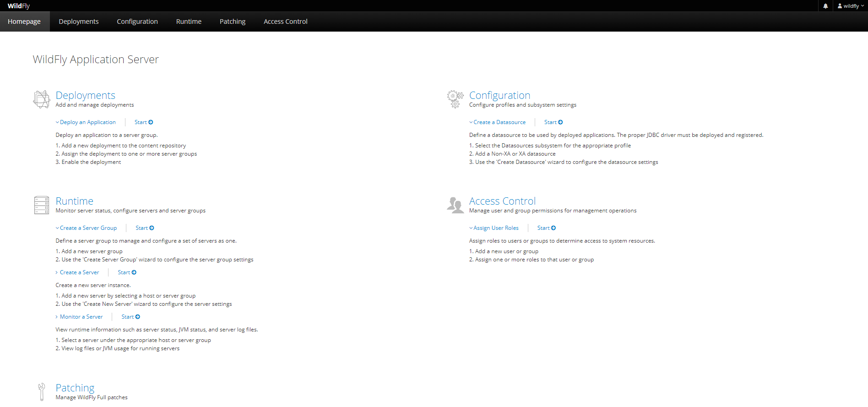This screenshot has height=407, width=868.
Task: Open the notifications bell icon
Action: point(825,6)
